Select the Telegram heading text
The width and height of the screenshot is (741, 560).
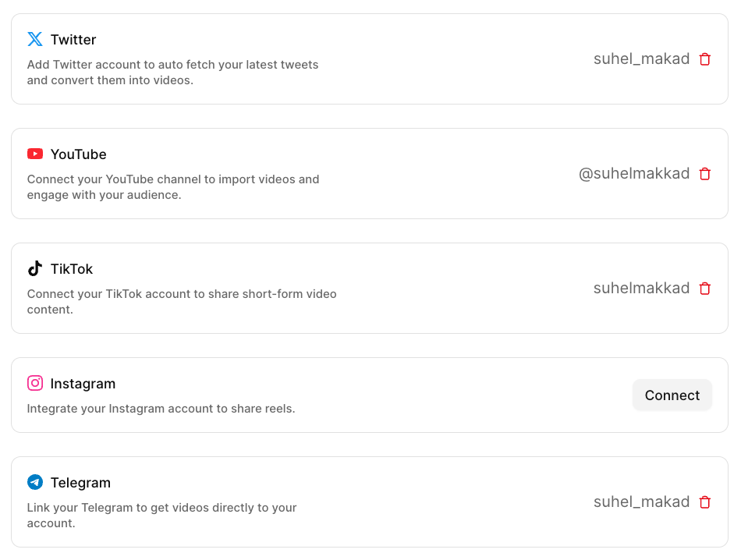tap(80, 483)
